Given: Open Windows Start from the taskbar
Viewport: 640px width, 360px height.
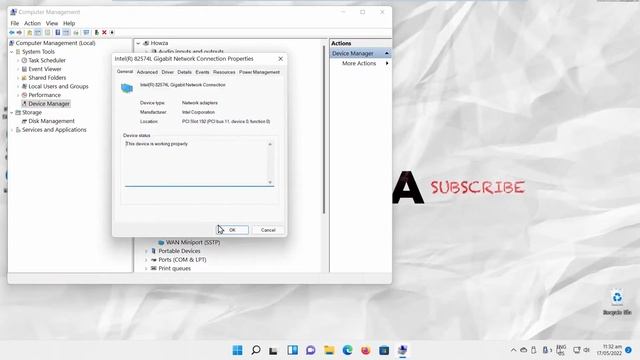Looking at the screenshot, I should [x=238, y=350].
